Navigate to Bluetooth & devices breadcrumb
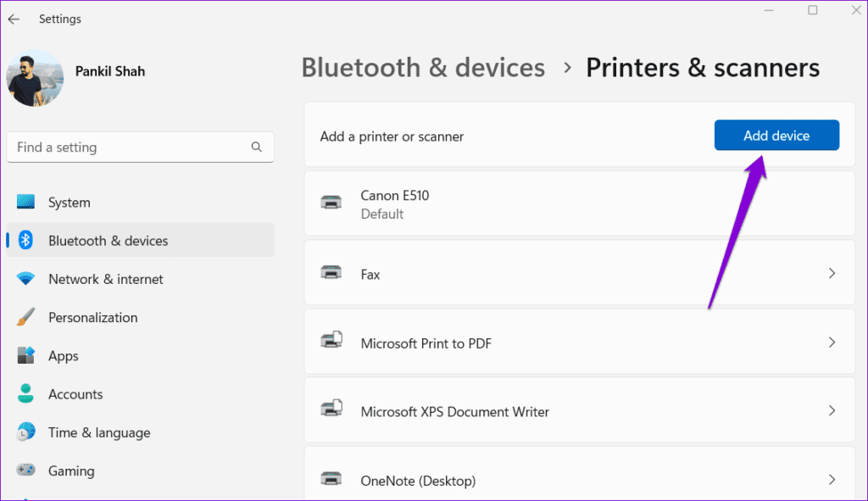Image resolution: width=868 pixels, height=501 pixels. tap(423, 68)
